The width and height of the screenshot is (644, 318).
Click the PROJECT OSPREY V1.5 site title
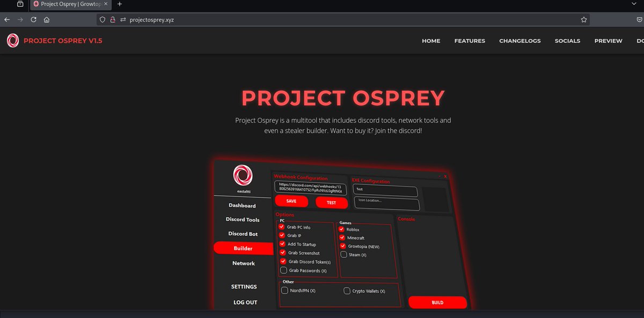(63, 41)
